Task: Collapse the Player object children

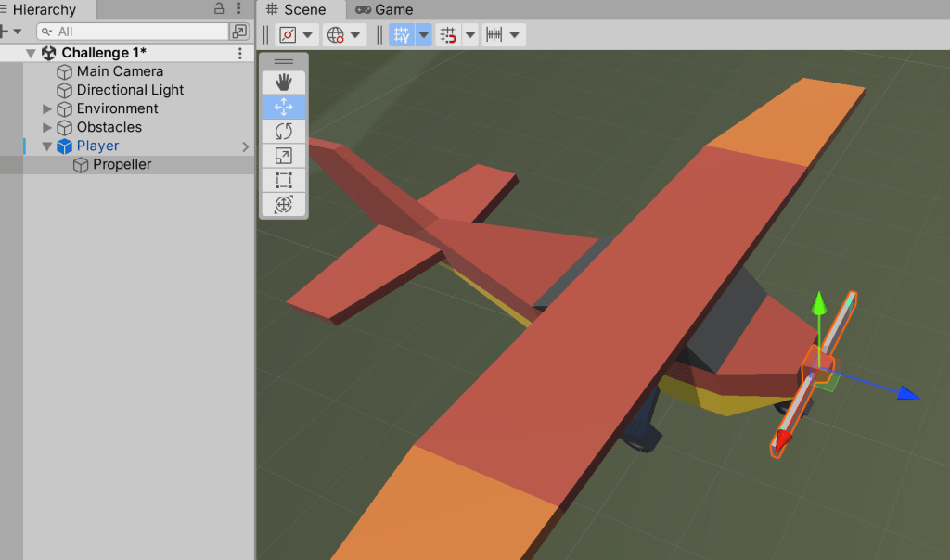Action: click(47, 146)
